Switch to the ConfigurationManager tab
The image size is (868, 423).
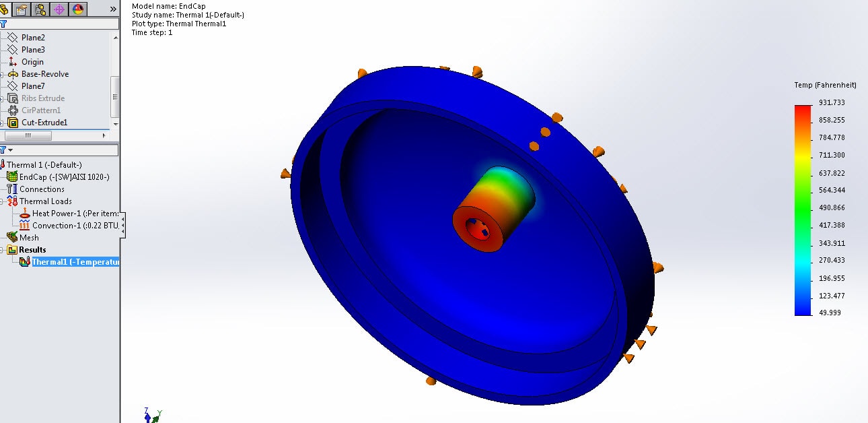tap(40, 9)
